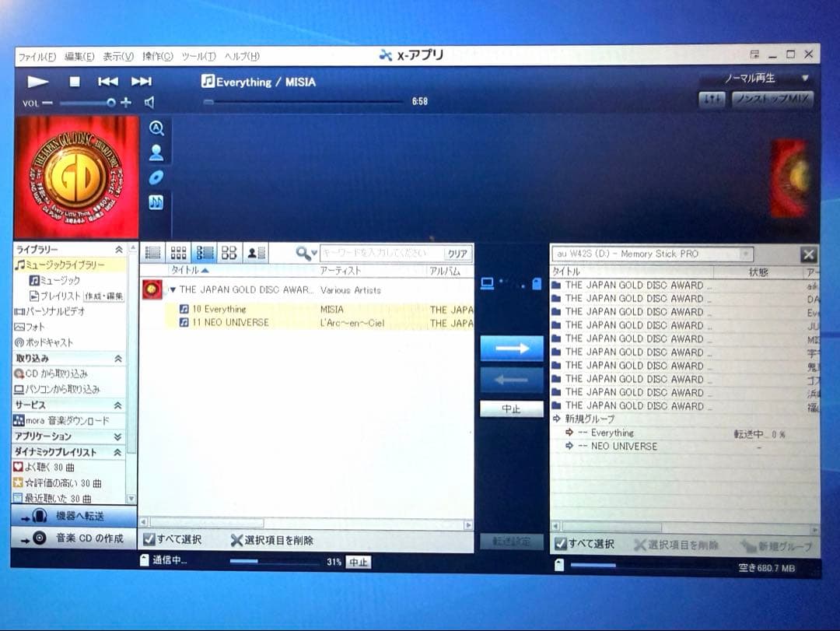
Task: Click the 音楽 CD の作成 button
Action: tap(74, 538)
